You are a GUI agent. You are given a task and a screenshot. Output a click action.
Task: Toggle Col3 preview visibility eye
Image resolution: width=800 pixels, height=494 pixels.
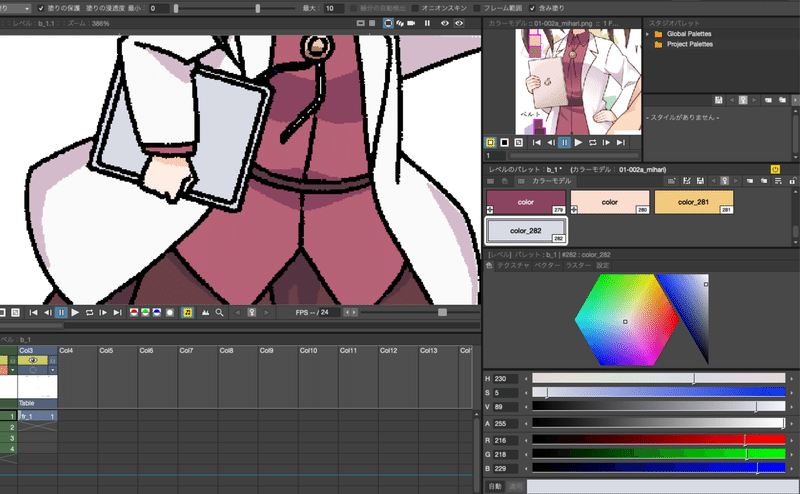33,360
